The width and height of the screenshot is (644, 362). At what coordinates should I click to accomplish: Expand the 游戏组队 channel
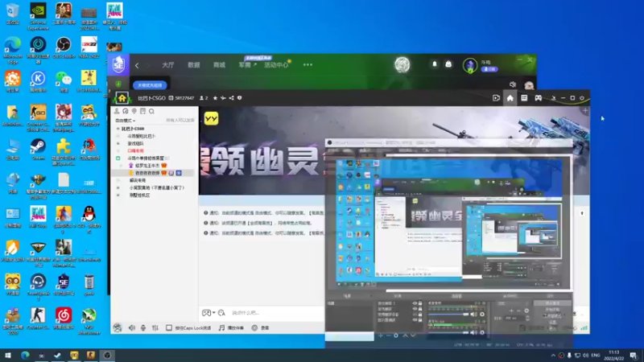118,143
